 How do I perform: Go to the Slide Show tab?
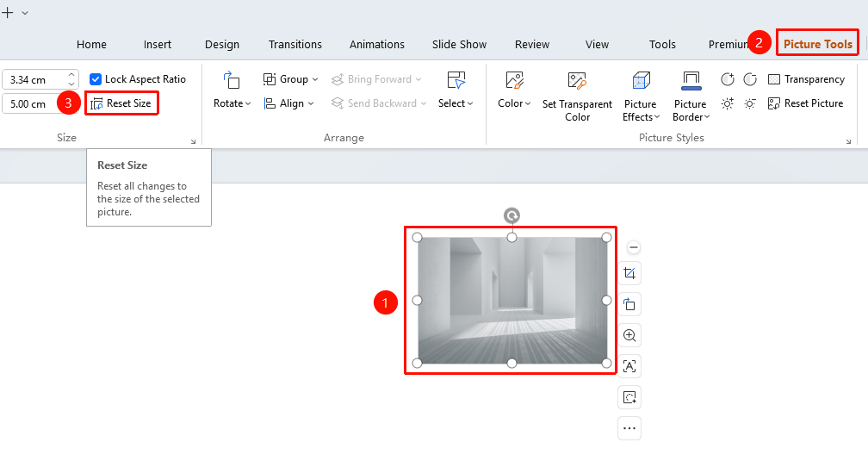click(460, 44)
